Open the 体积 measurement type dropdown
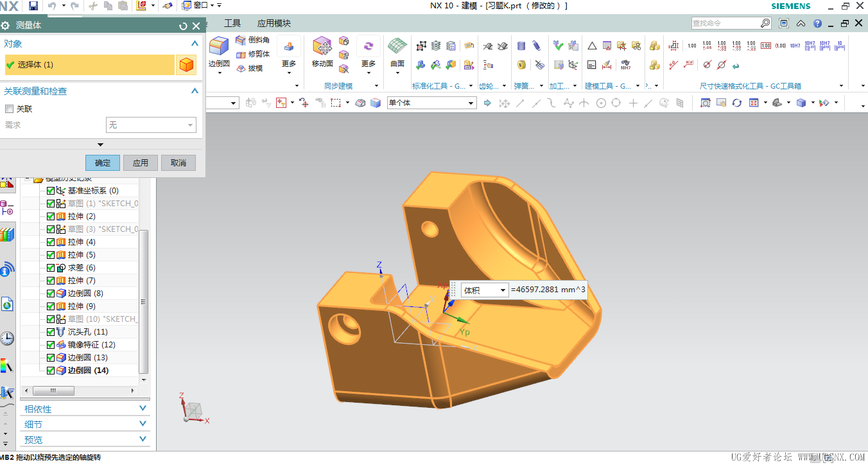This screenshot has width=868, height=465. click(503, 290)
